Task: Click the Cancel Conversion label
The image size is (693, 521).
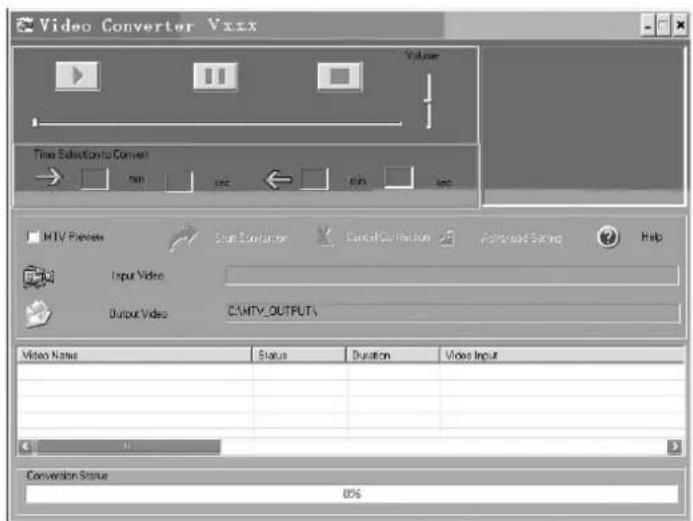Action: 388,238
